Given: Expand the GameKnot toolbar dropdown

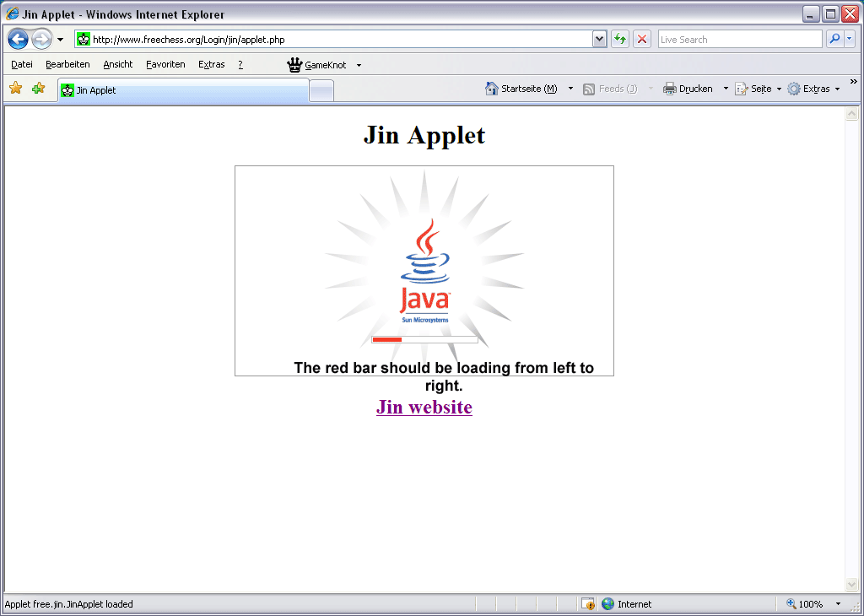Looking at the screenshot, I should [359, 65].
